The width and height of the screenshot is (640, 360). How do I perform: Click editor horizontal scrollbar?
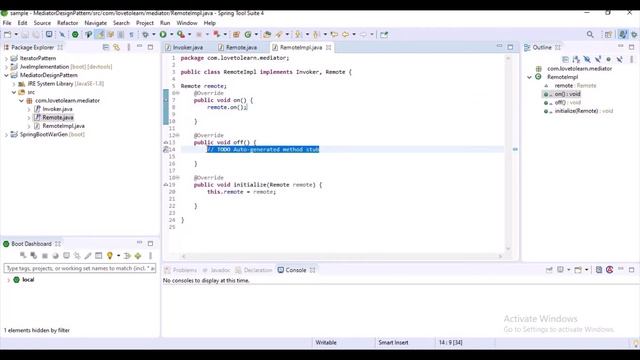(x=342, y=256)
